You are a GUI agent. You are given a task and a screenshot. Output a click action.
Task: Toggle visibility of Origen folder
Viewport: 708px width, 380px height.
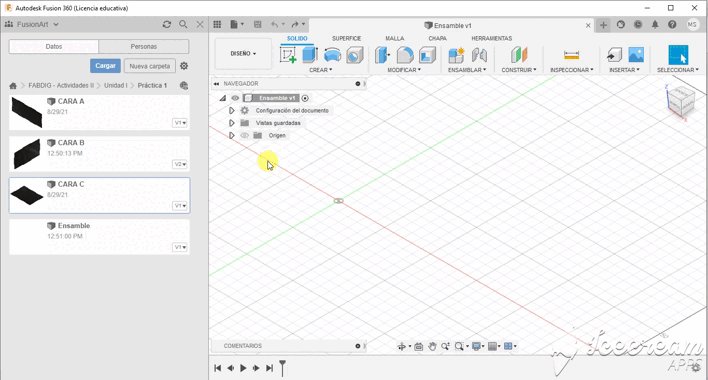pyautogui.click(x=245, y=135)
